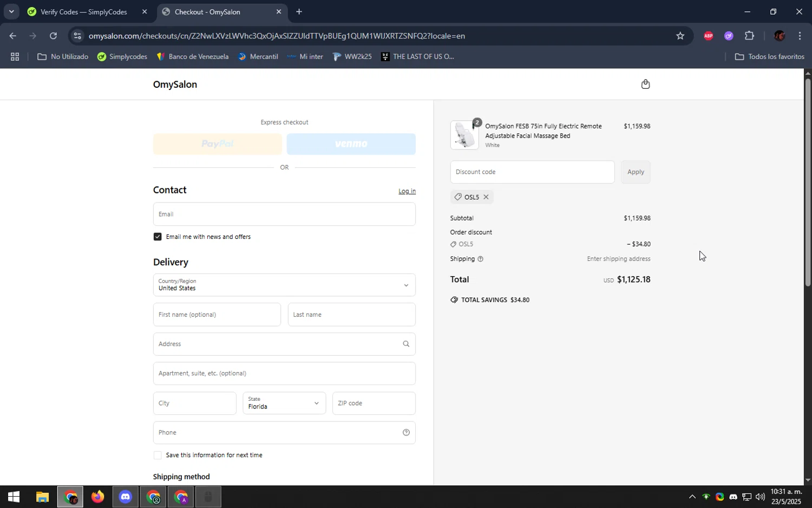
Task: Open the phone field help icon
Action: pyautogui.click(x=406, y=432)
